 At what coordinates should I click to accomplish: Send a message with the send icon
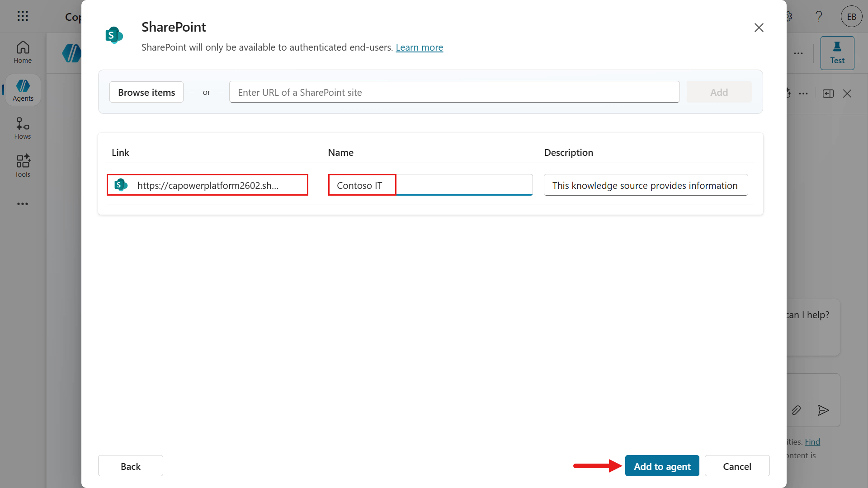823,410
